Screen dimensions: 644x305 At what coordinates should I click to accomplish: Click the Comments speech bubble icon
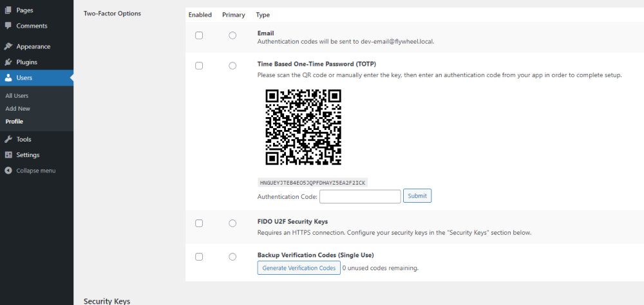coord(8,26)
